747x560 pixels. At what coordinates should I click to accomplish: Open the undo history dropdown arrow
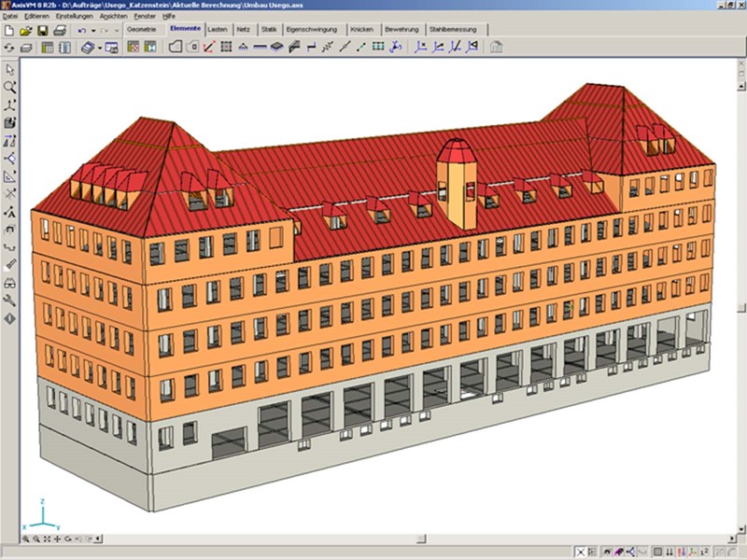[x=95, y=31]
